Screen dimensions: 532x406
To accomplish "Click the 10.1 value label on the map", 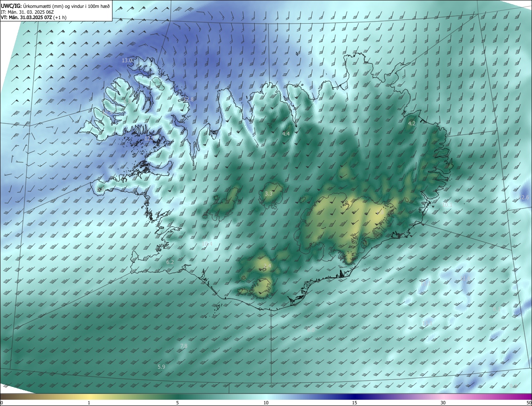I will click(x=448, y=205).
